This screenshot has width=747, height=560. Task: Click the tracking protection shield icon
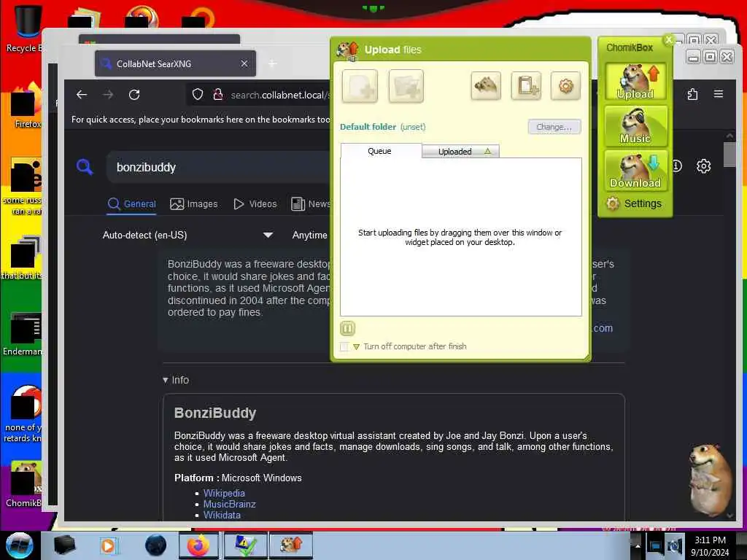[198, 95]
